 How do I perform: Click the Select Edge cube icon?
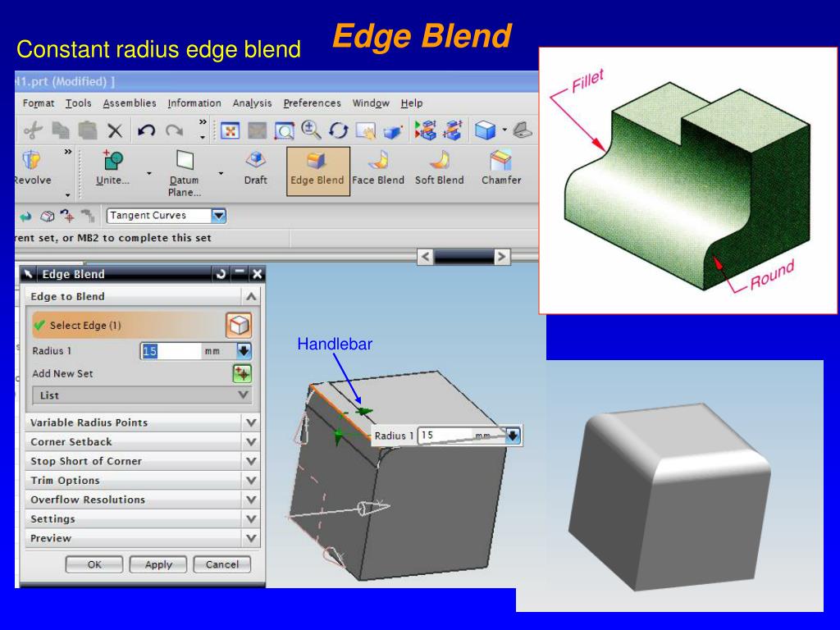[x=239, y=325]
